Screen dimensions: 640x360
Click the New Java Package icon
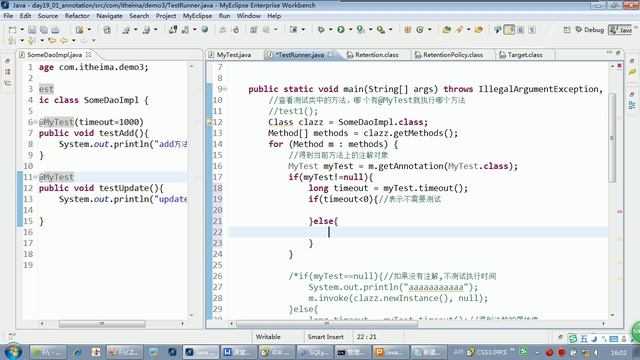click(x=408, y=30)
